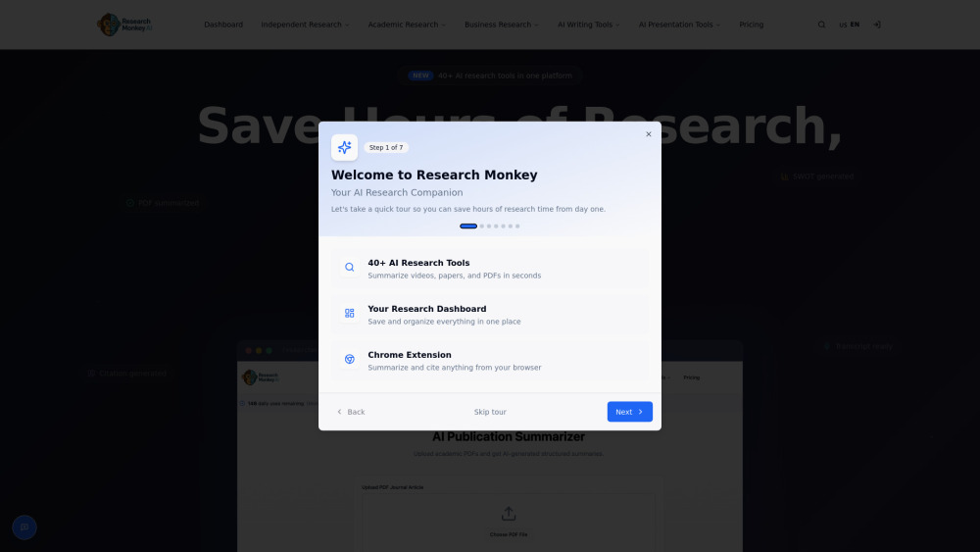Click the Next button in tour
Image resolution: width=980 pixels, height=552 pixels.
[629, 412]
